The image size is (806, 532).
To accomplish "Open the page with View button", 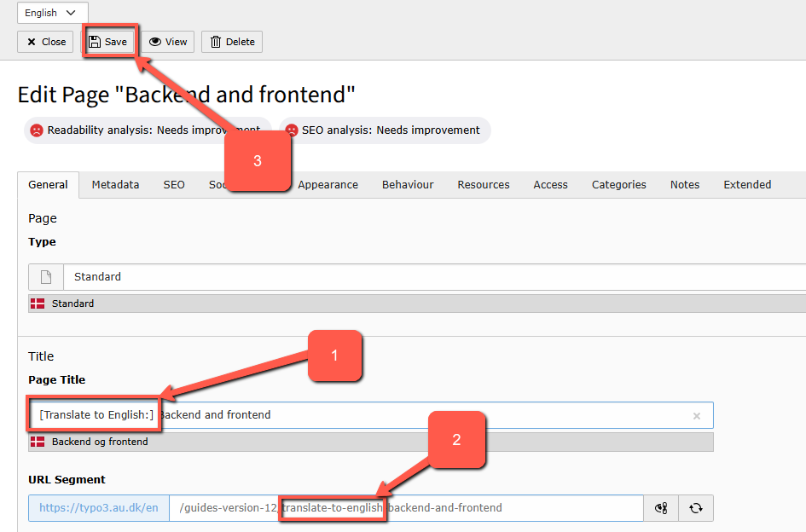I will coord(168,42).
